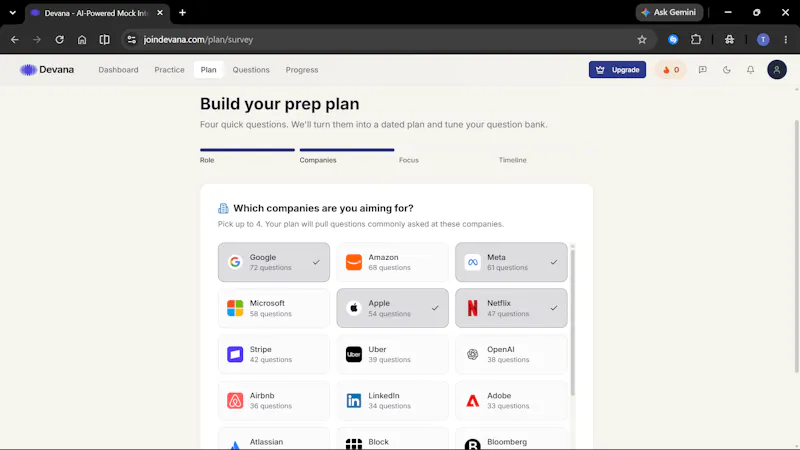Screen dimensions: 800x450
Task: Open the browser three-dot menu
Action: [x=786, y=39]
